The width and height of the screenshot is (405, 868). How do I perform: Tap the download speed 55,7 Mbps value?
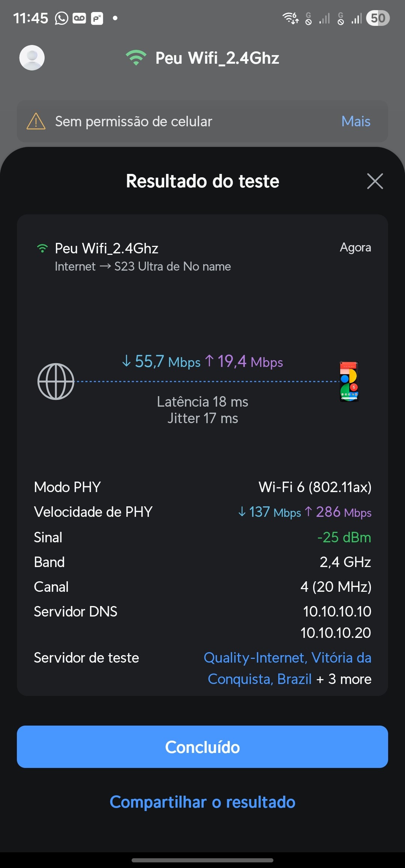pos(161,362)
